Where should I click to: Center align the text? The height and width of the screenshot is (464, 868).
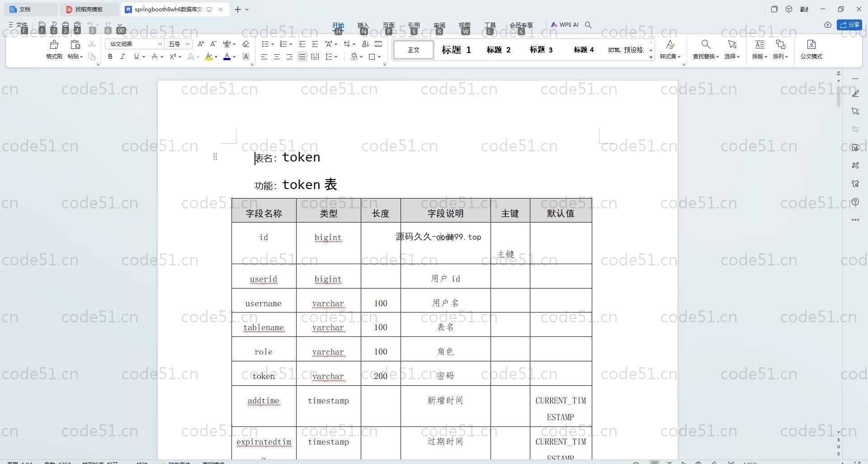click(x=277, y=57)
